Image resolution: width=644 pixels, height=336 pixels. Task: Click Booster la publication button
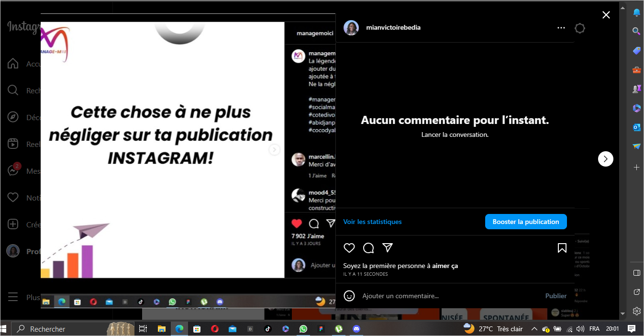526,222
